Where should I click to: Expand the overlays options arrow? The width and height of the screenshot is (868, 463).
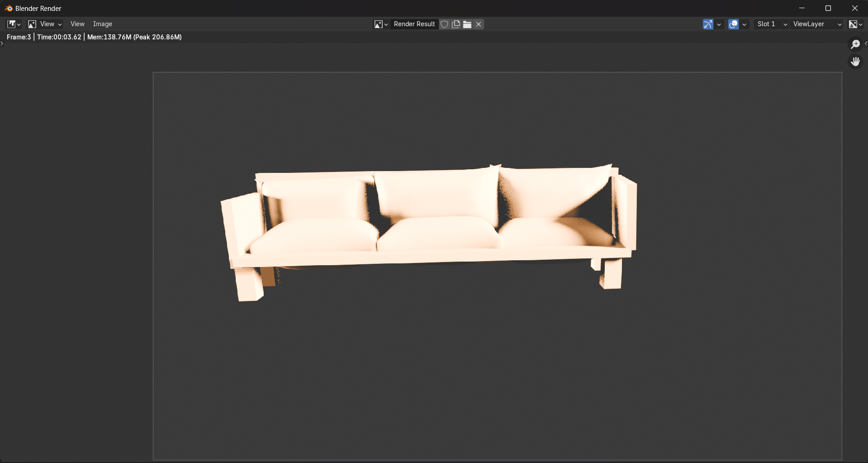[744, 24]
